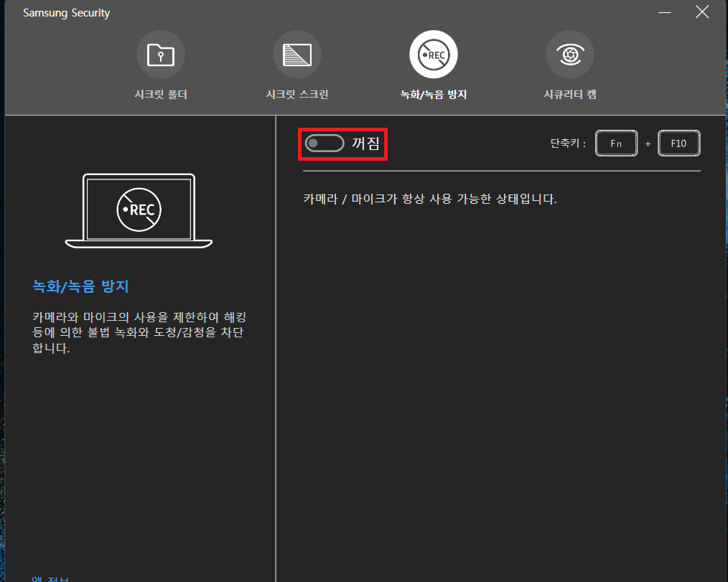Screen dimensions: 728x582
Task: Click the 단축키 label
Action: (567, 144)
